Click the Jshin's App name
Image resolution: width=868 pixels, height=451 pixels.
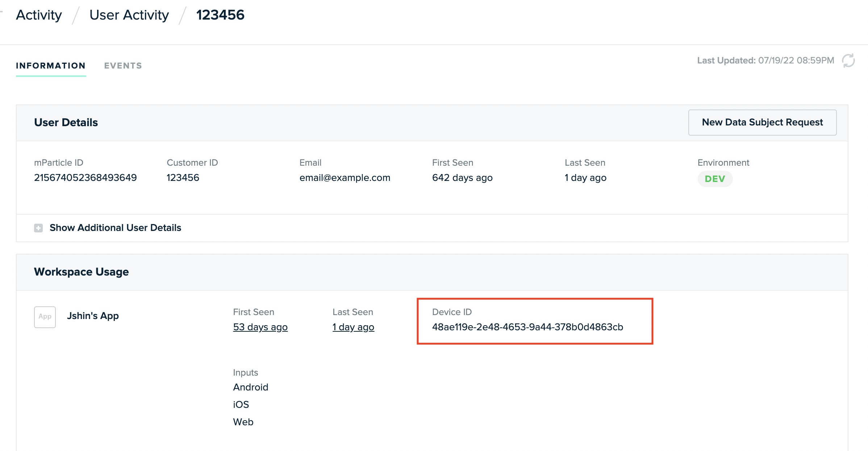[x=93, y=316]
